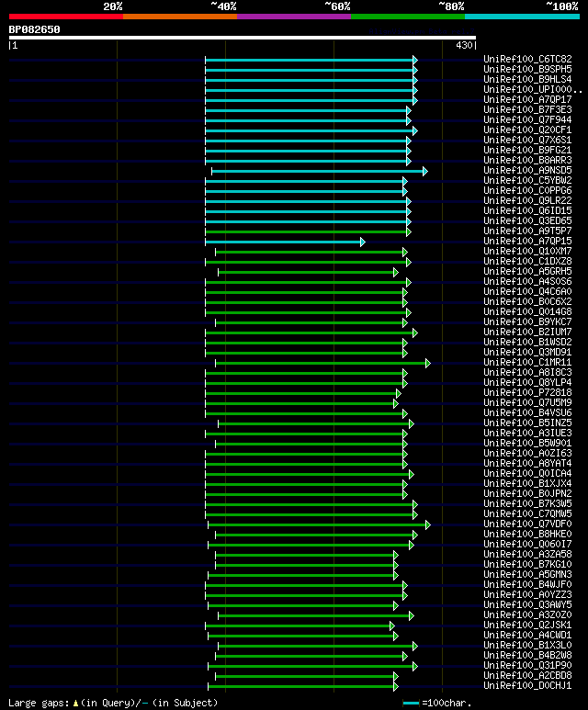Screen dimensions: 588x710
Task: Click the UniRef100_A4S0S6 label
Action: click(x=527, y=282)
